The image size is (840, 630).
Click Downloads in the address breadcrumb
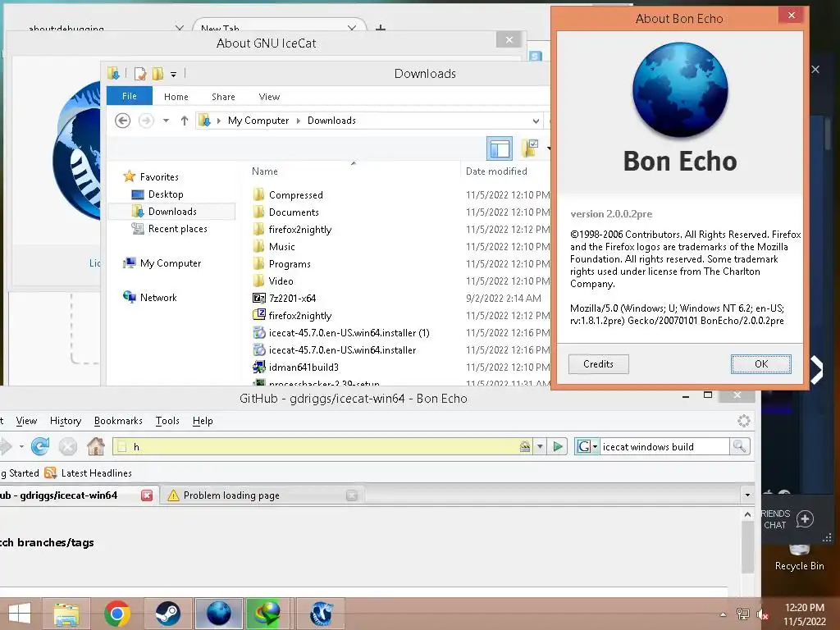tap(331, 121)
